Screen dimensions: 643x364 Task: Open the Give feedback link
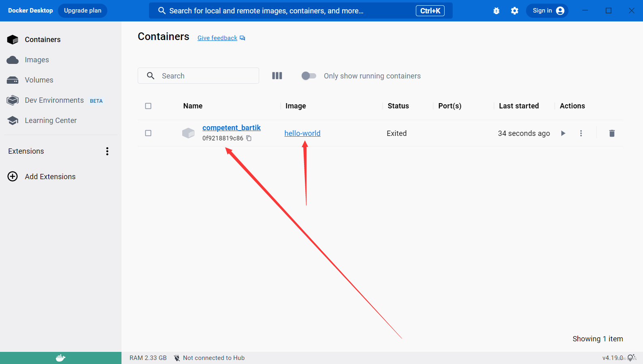(x=221, y=38)
